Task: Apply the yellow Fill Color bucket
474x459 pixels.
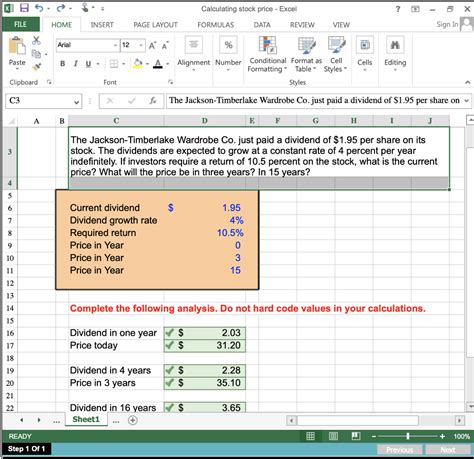Action: coord(138,63)
